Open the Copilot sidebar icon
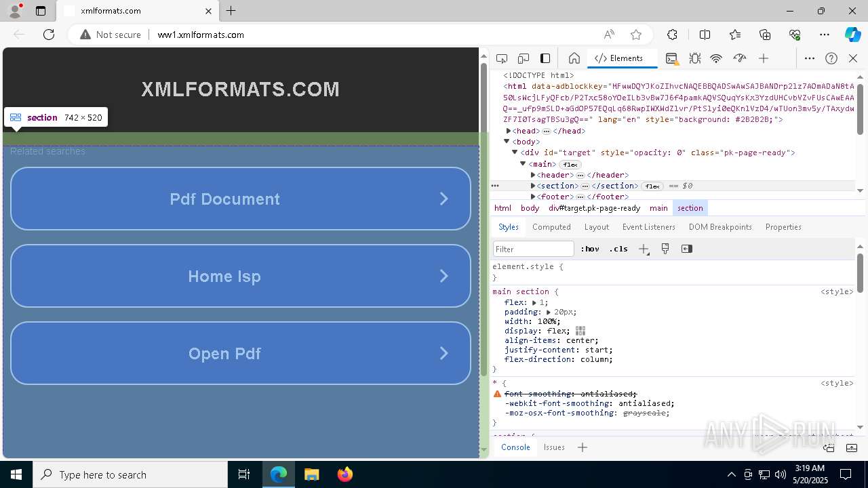 (852, 35)
